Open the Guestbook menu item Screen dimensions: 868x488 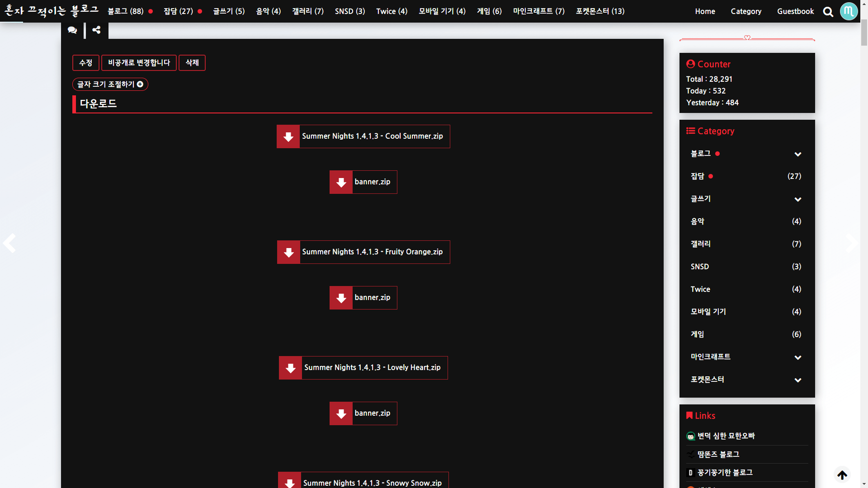pos(795,11)
